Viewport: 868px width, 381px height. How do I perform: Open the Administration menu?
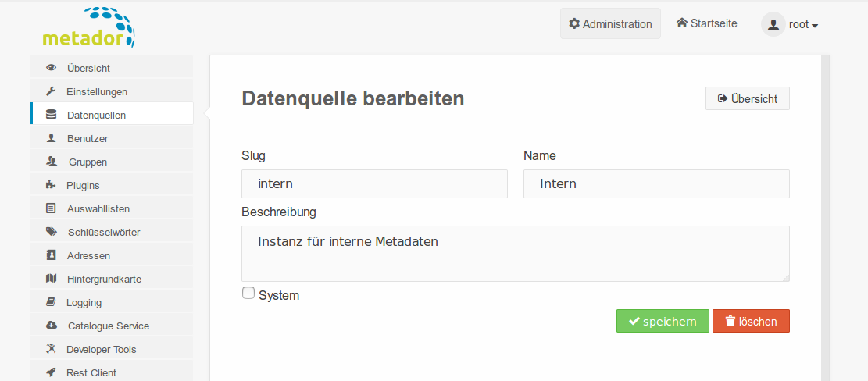coord(610,23)
